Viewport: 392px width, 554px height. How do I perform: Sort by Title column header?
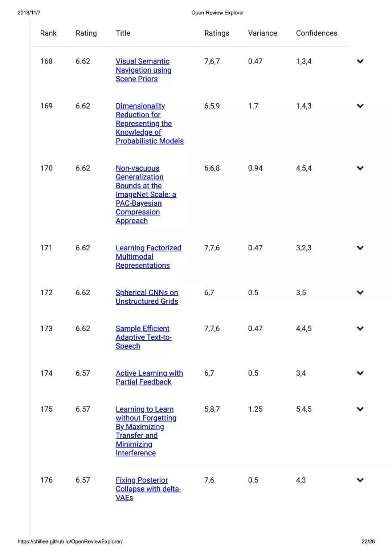pos(123,33)
